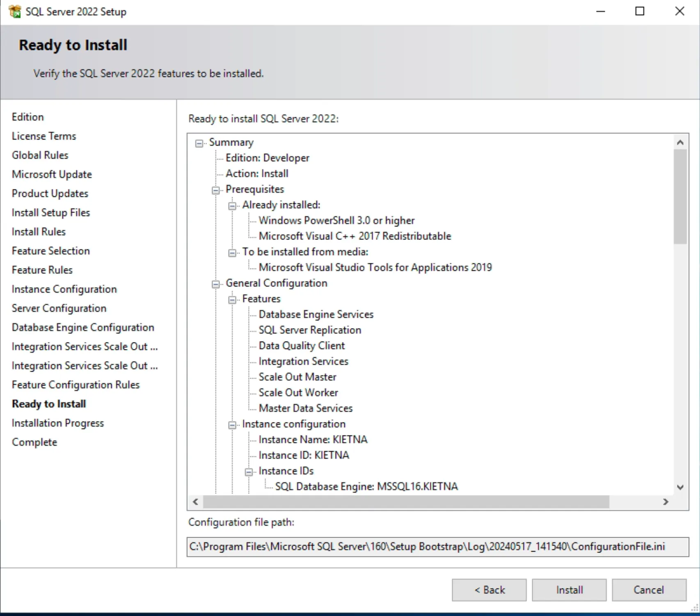Cancel the SQL Server setup
This screenshot has width=700, height=616.
(x=649, y=590)
